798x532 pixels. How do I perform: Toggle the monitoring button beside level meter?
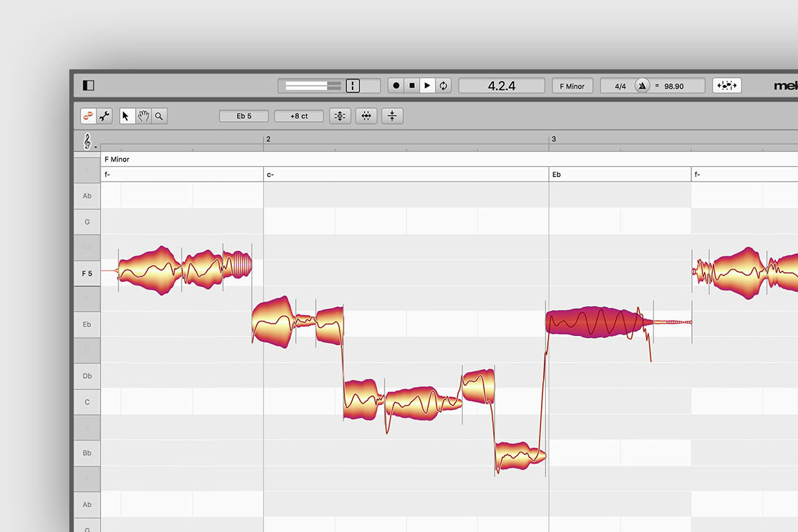tap(353, 85)
